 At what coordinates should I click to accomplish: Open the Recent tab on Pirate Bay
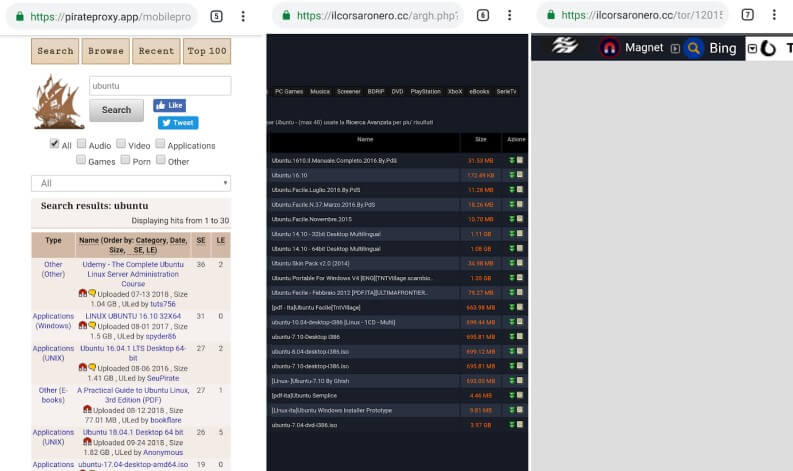pyautogui.click(x=156, y=51)
